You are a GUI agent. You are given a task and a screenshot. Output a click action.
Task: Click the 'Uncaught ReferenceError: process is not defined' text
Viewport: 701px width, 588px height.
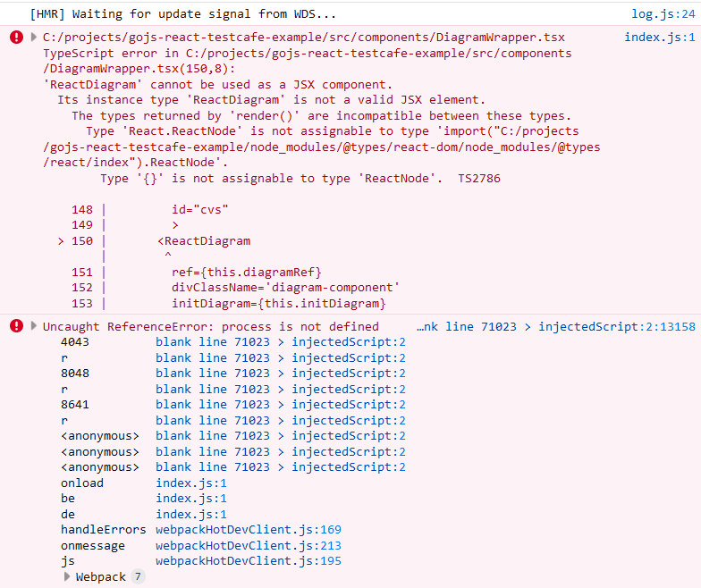point(211,327)
